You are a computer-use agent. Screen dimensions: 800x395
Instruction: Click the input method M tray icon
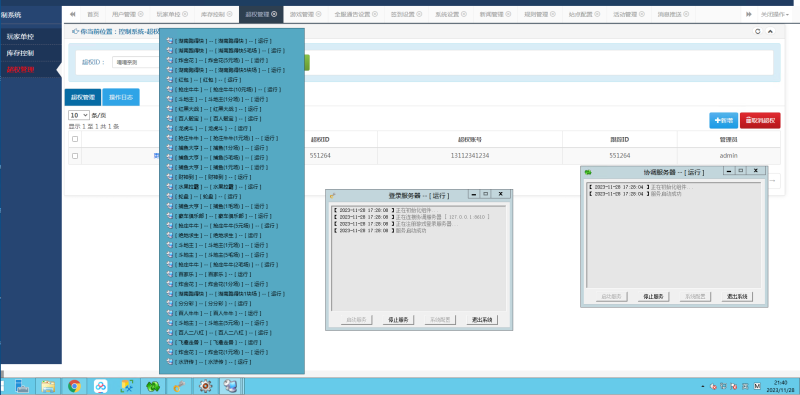[x=757, y=386]
